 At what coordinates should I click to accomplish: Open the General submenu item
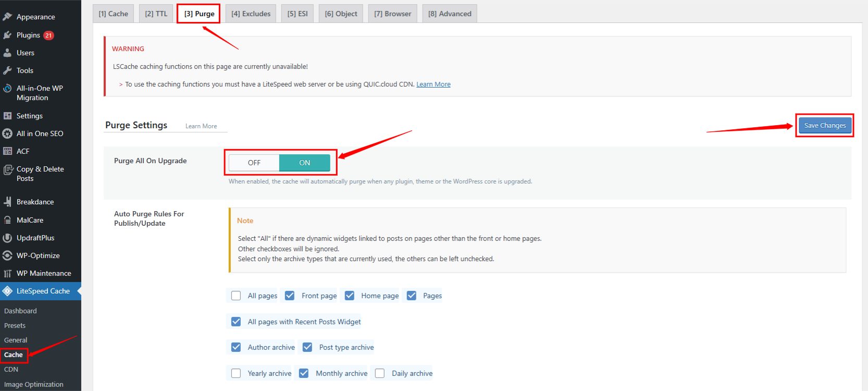tap(16, 340)
